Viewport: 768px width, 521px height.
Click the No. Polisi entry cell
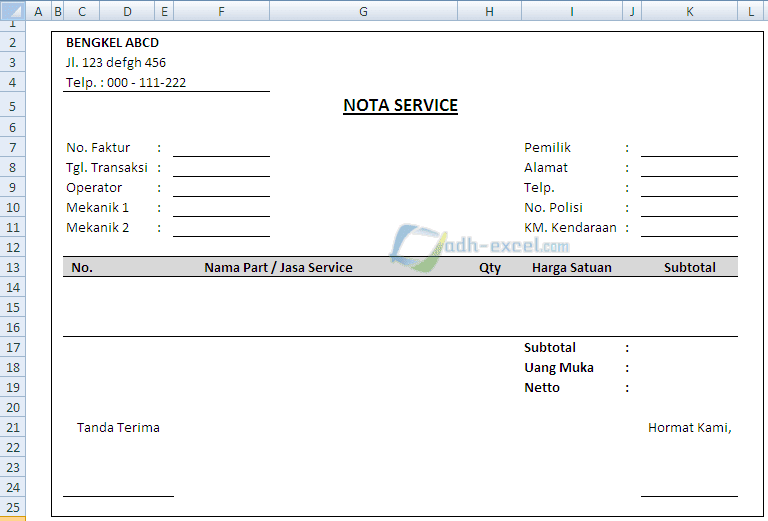point(690,208)
